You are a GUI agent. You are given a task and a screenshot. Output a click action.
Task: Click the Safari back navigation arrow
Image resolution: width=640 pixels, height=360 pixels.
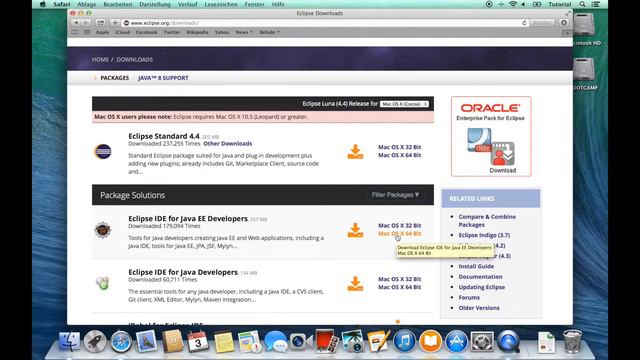tap(76, 23)
